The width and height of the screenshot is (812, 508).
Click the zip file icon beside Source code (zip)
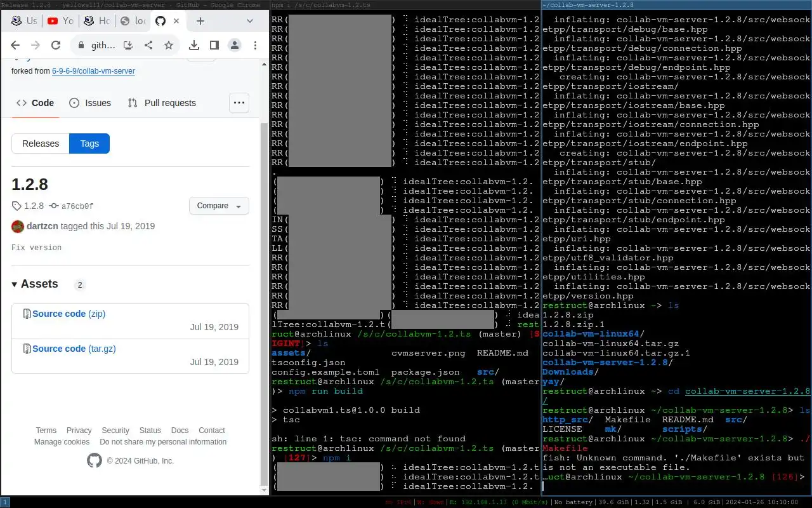[x=27, y=314]
